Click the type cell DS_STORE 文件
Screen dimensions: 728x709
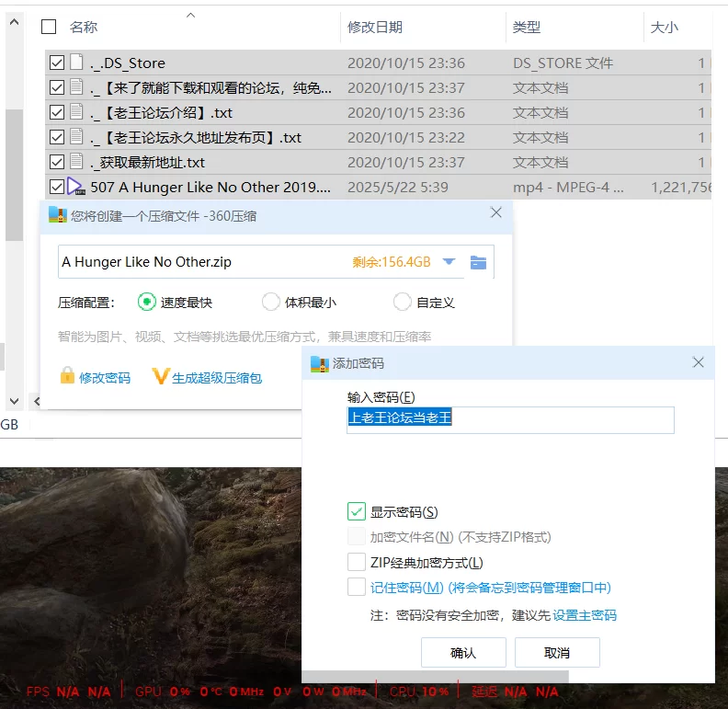[x=563, y=63]
